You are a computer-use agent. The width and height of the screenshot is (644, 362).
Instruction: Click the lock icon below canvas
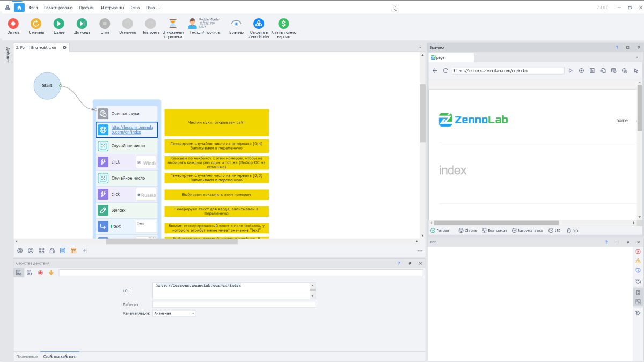tap(52, 250)
